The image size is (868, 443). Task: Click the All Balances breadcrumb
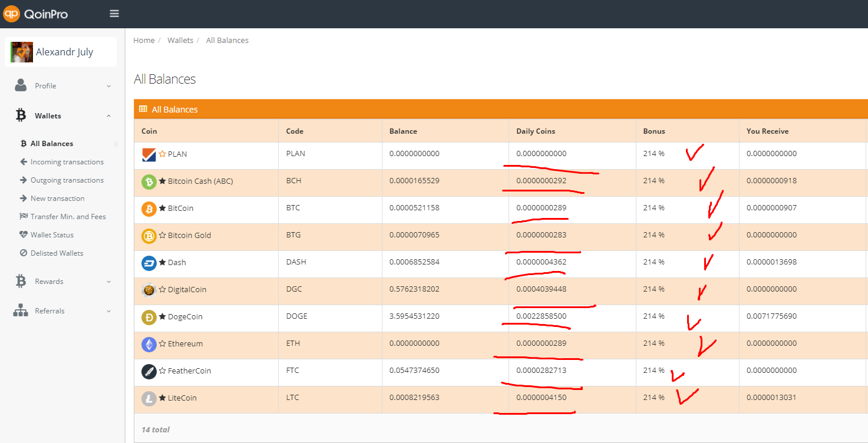click(227, 41)
